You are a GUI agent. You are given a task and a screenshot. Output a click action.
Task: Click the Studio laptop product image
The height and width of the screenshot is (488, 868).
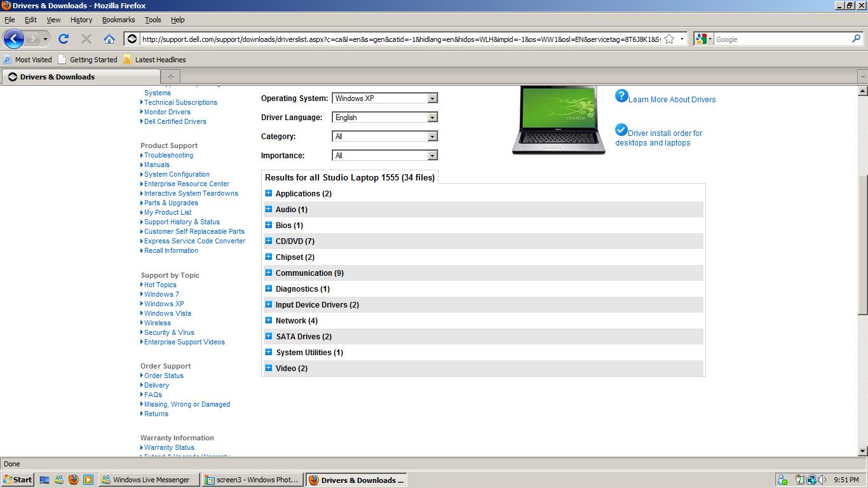click(x=559, y=119)
